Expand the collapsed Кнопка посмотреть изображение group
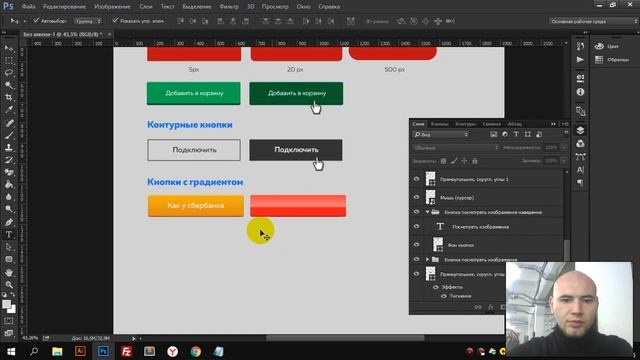The height and width of the screenshot is (360, 640). click(x=427, y=259)
